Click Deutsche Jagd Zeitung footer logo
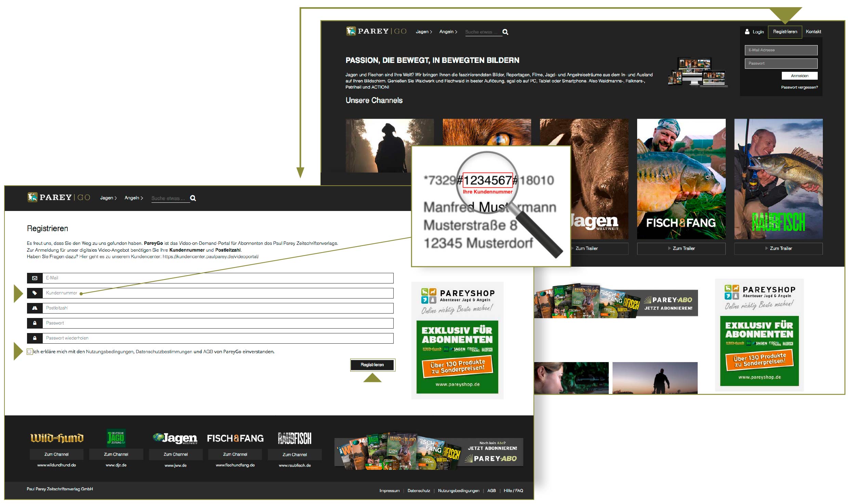 pyautogui.click(x=116, y=438)
